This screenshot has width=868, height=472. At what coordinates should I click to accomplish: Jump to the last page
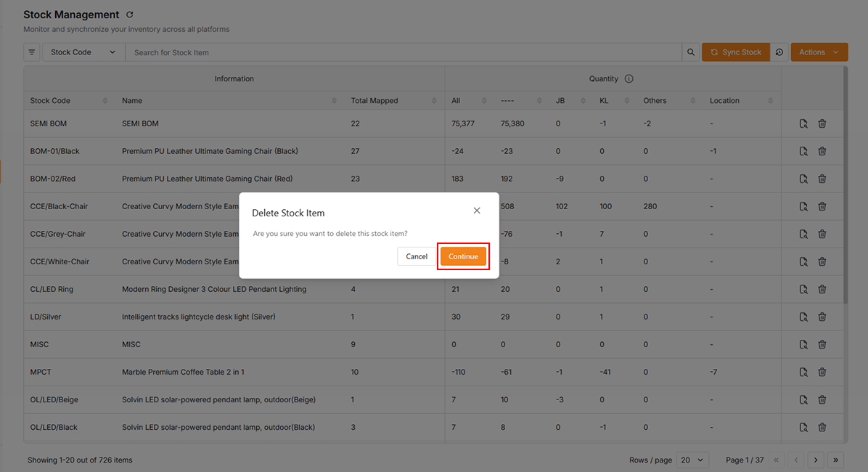pyautogui.click(x=835, y=460)
